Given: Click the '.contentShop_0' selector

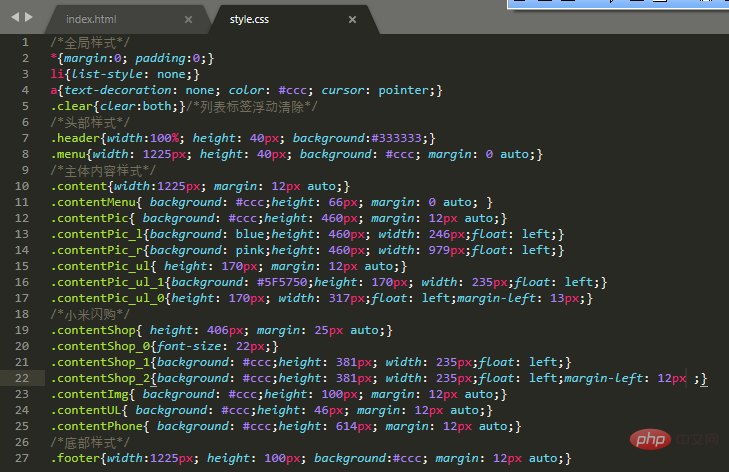Looking at the screenshot, I should pos(100,346).
